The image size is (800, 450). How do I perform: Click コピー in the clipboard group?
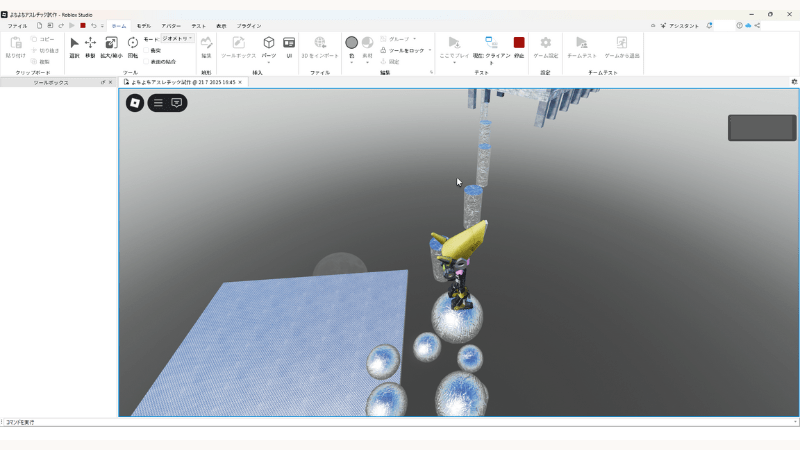coord(42,39)
